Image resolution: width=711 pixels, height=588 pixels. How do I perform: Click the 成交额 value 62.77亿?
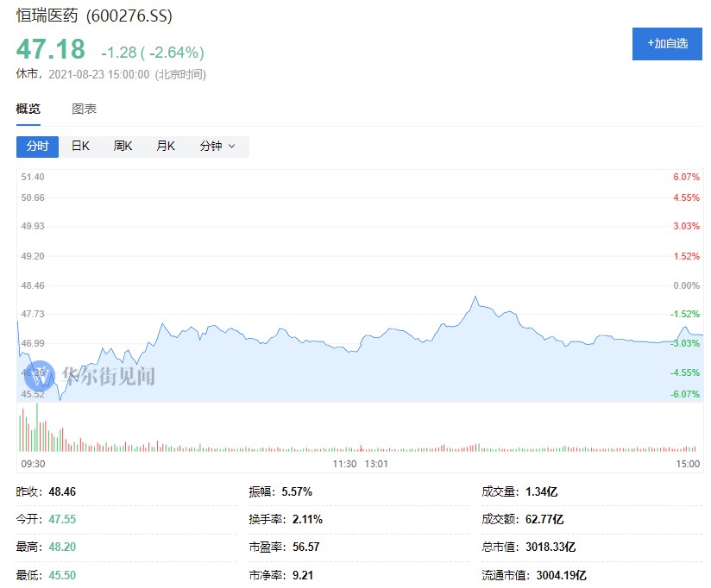pyautogui.click(x=544, y=520)
